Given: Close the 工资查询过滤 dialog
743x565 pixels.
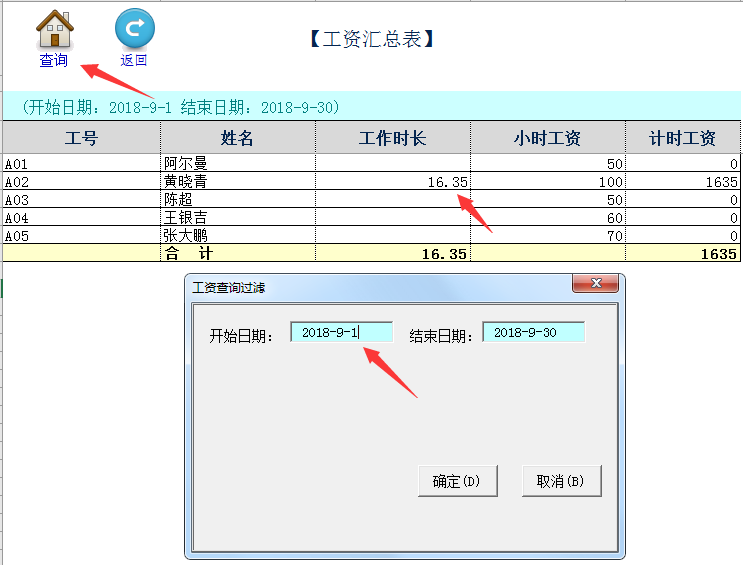Looking at the screenshot, I should coord(596,283).
